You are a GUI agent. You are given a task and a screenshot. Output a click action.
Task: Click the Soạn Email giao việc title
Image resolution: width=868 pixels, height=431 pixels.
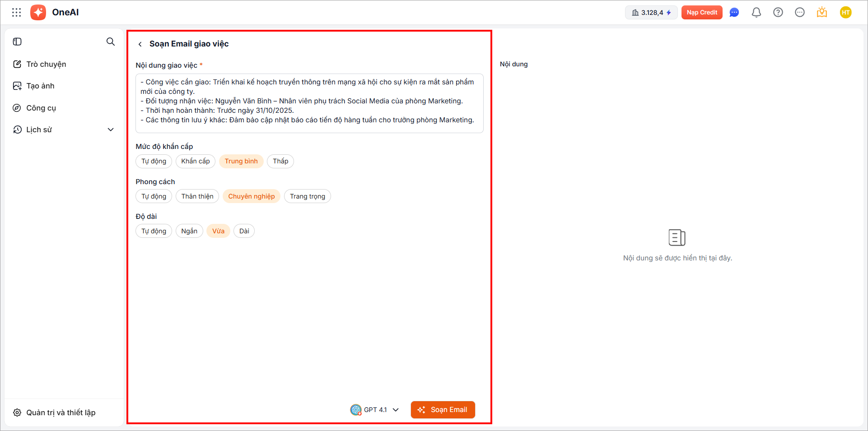(189, 44)
